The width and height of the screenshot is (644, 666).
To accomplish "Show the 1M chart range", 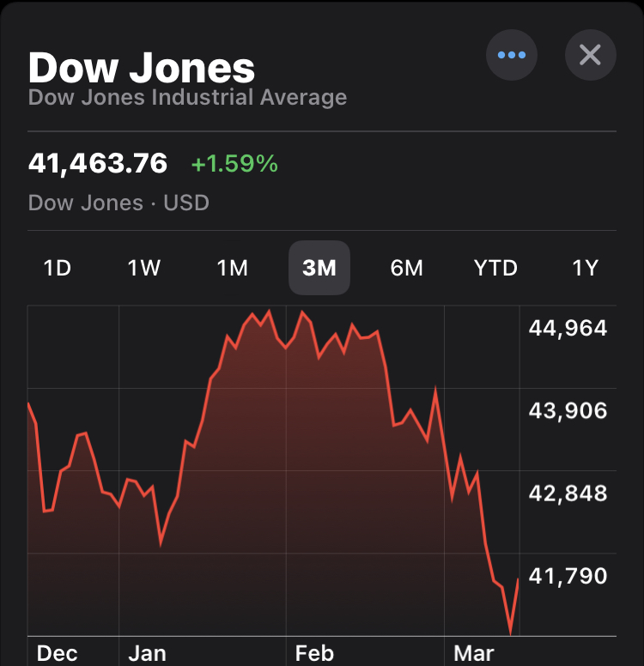I will (x=232, y=268).
